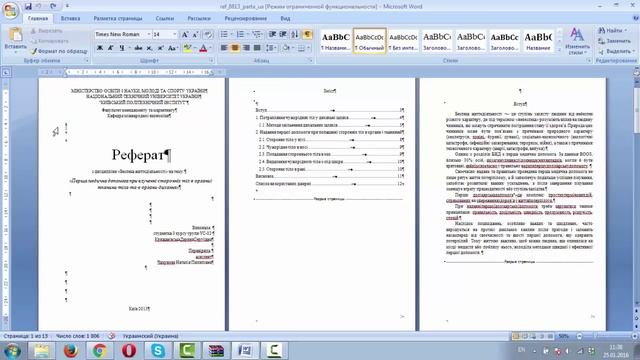Toggle center alignment

tap(235, 48)
